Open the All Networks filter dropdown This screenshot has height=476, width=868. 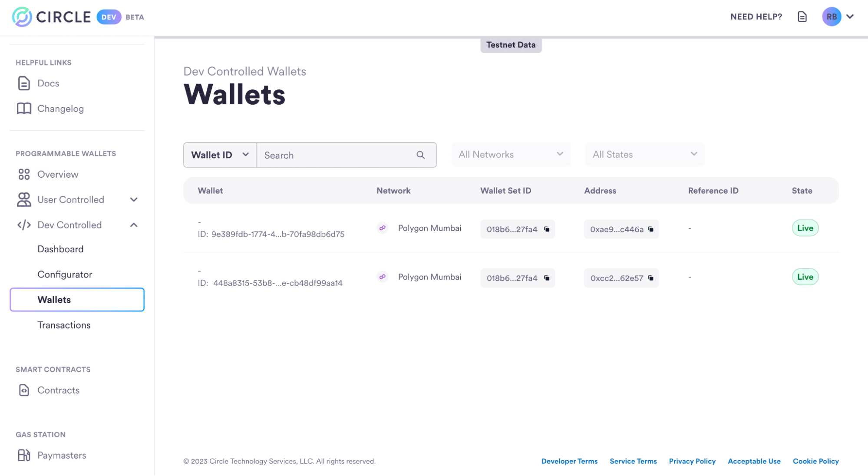coord(511,155)
